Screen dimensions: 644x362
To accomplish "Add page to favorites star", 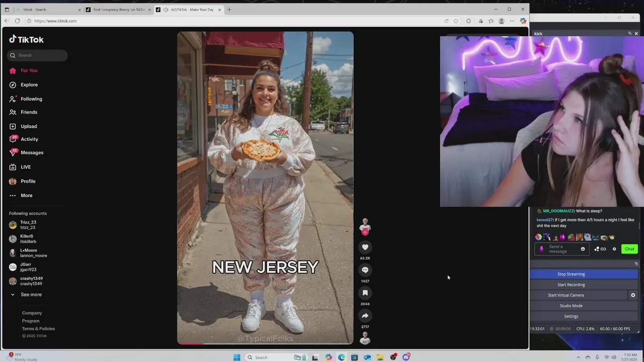I will click(456, 21).
